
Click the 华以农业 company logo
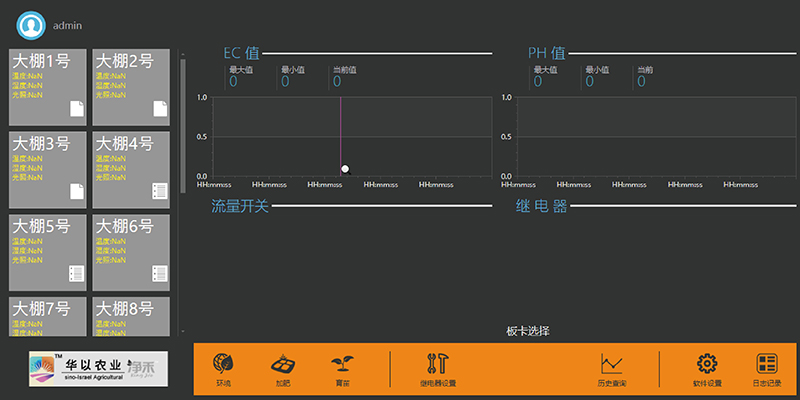(98, 368)
